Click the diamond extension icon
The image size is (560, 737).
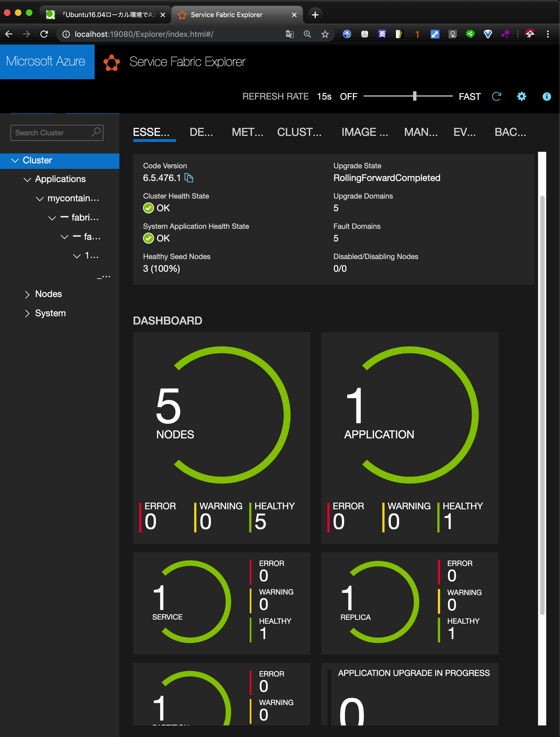click(488, 34)
